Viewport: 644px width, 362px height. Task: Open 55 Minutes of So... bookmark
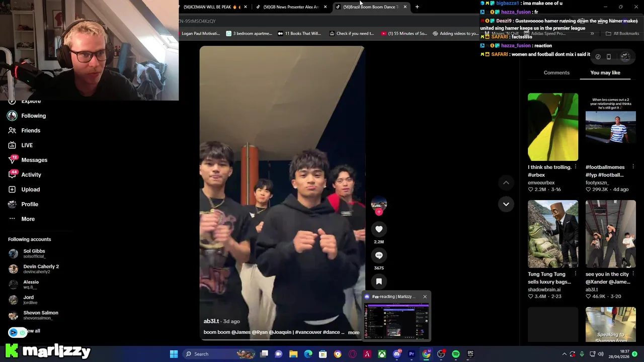[404, 34]
